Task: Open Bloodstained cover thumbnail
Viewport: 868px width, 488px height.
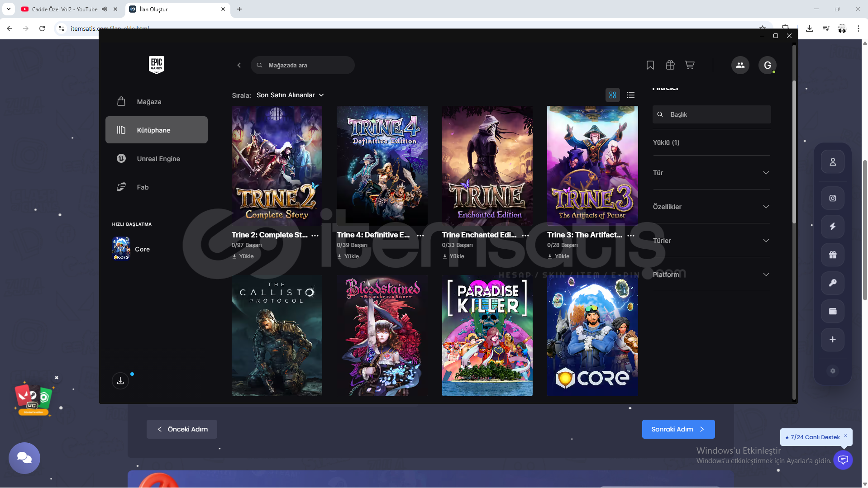Action: 382,336
